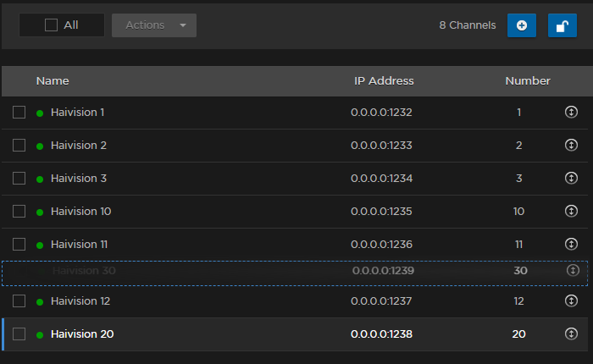This screenshot has width=593, height=364.
Task: Tick the checkbox beside Haivision 1
Action: point(19,112)
